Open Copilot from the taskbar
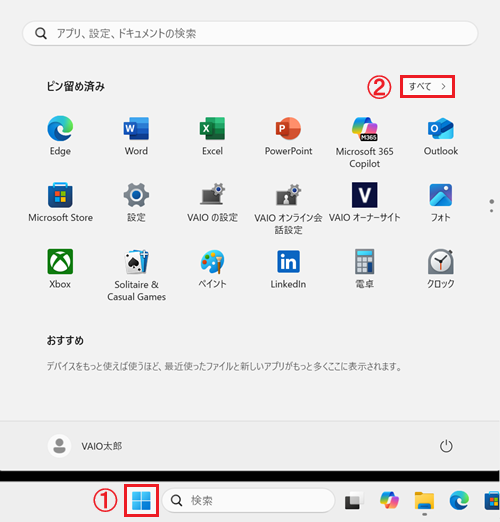500x522 pixels. tap(389, 500)
